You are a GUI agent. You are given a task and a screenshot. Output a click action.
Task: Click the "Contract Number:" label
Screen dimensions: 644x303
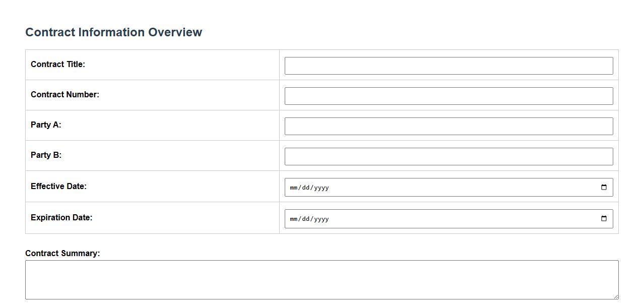(x=65, y=95)
